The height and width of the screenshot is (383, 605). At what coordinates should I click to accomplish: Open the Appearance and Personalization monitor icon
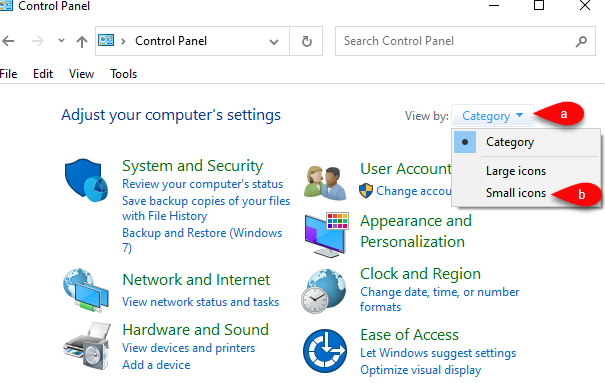(x=326, y=234)
